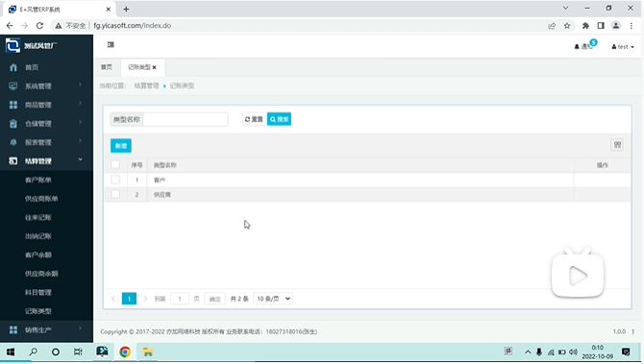Open the browser extensions puzzle icon
Viewport: 644px width, 364px height.
pos(585,26)
